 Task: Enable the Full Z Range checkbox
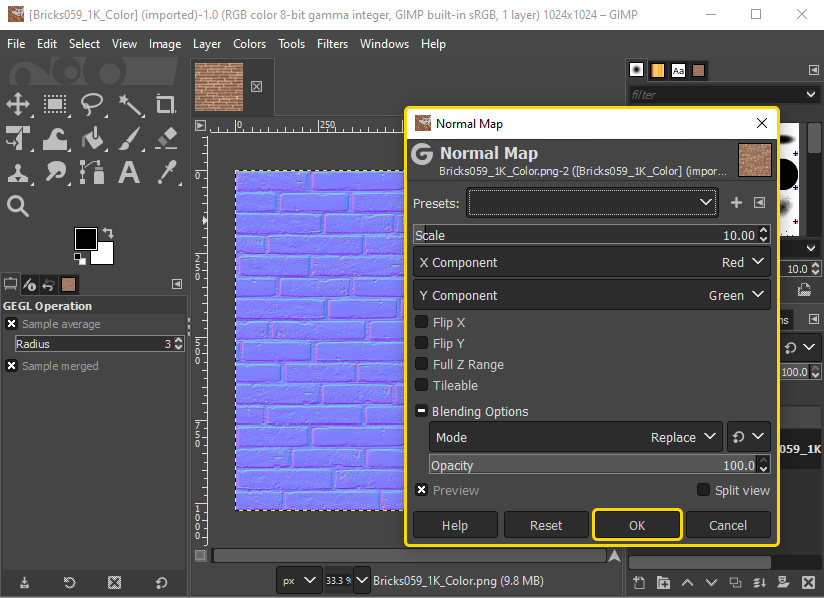tap(421, 364)
